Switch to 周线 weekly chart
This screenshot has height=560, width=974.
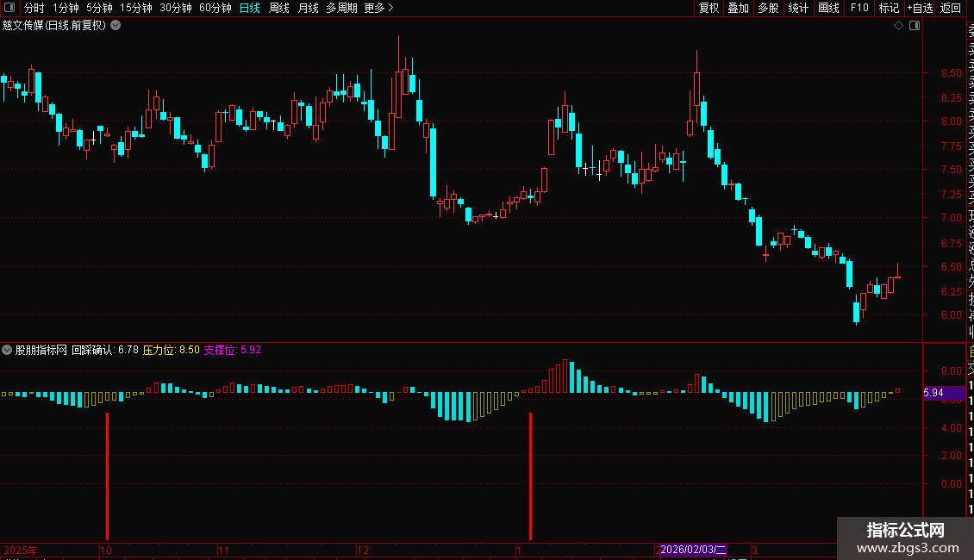[x=279, y=8]
